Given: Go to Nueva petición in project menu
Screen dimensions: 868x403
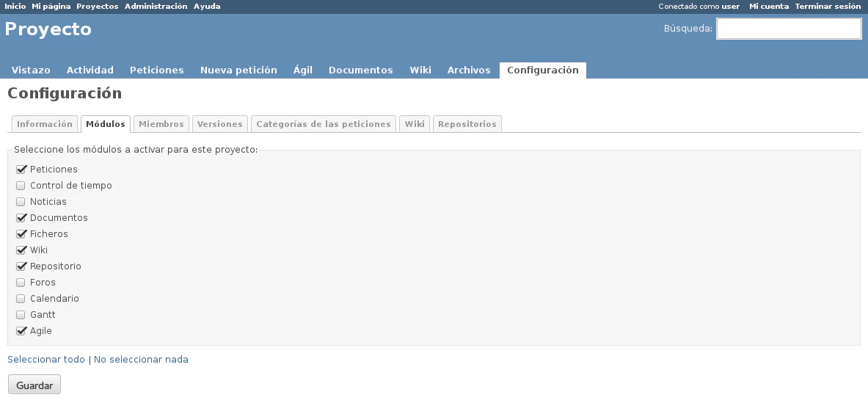Looking at the screenshot, I should 238,70.
